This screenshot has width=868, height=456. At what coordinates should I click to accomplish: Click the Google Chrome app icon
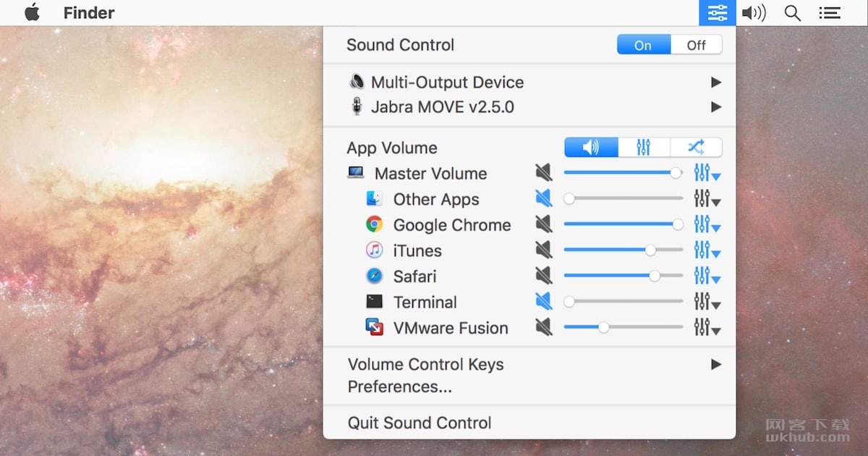coord(374,224)
